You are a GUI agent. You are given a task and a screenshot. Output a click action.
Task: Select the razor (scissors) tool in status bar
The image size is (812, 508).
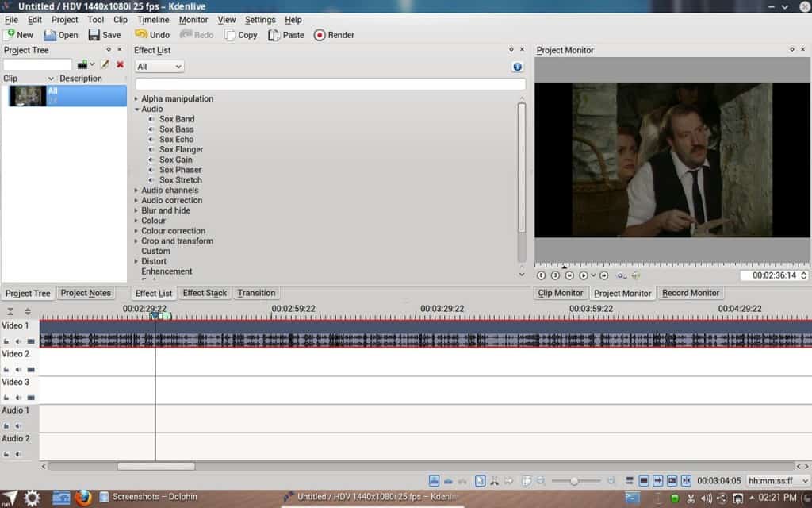pos(495,481)
